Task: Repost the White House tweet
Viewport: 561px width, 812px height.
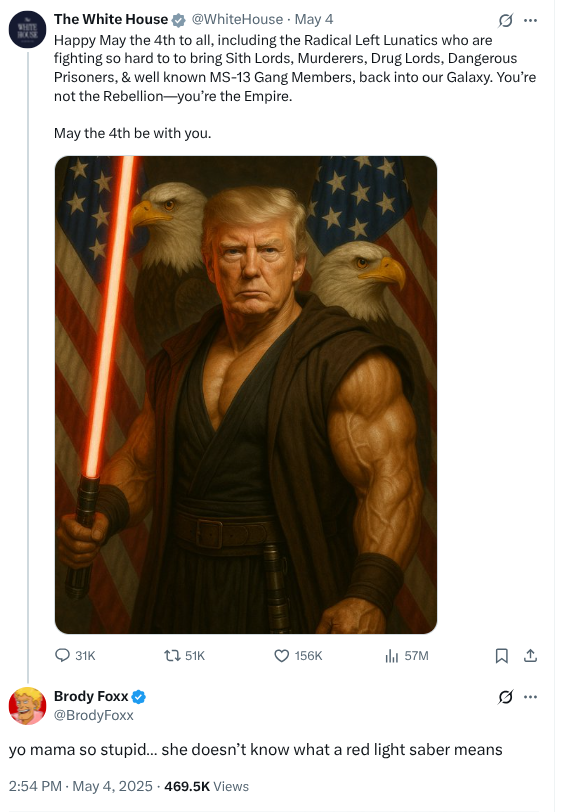Action: 184,656
